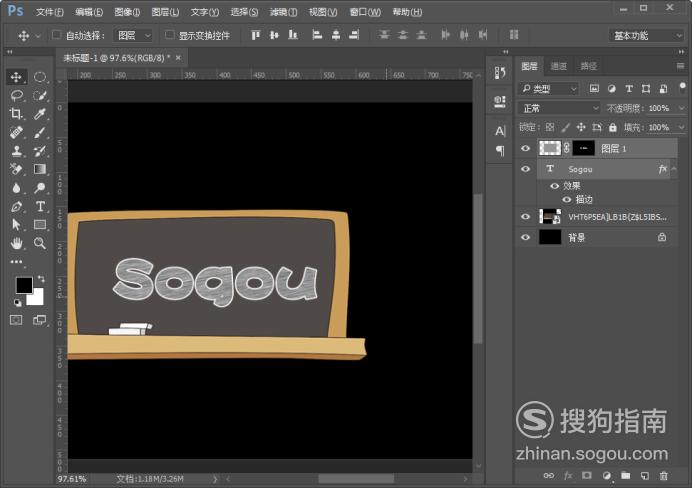This screenshot has height=488, width=692.
Task: Swap foreground and background colors
Action: [41, 278]
